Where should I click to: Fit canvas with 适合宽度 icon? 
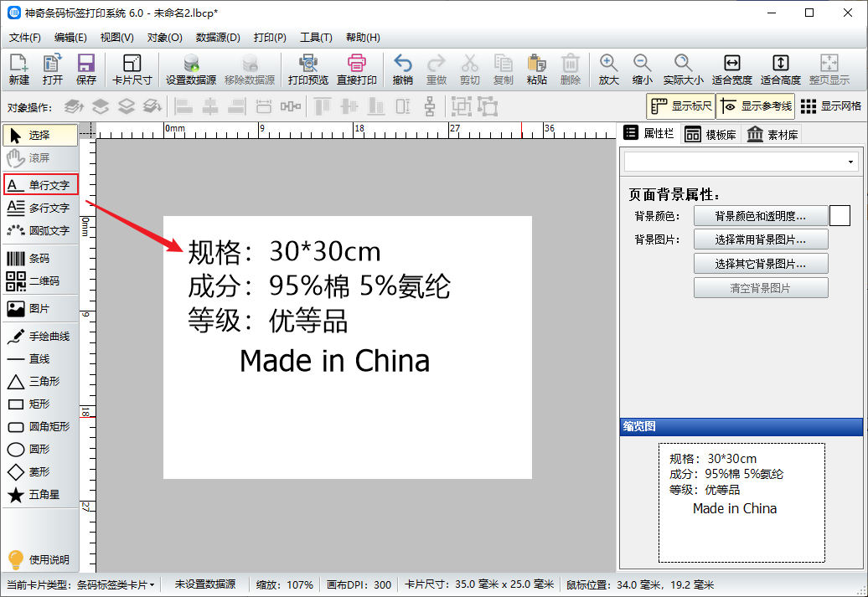731,69
